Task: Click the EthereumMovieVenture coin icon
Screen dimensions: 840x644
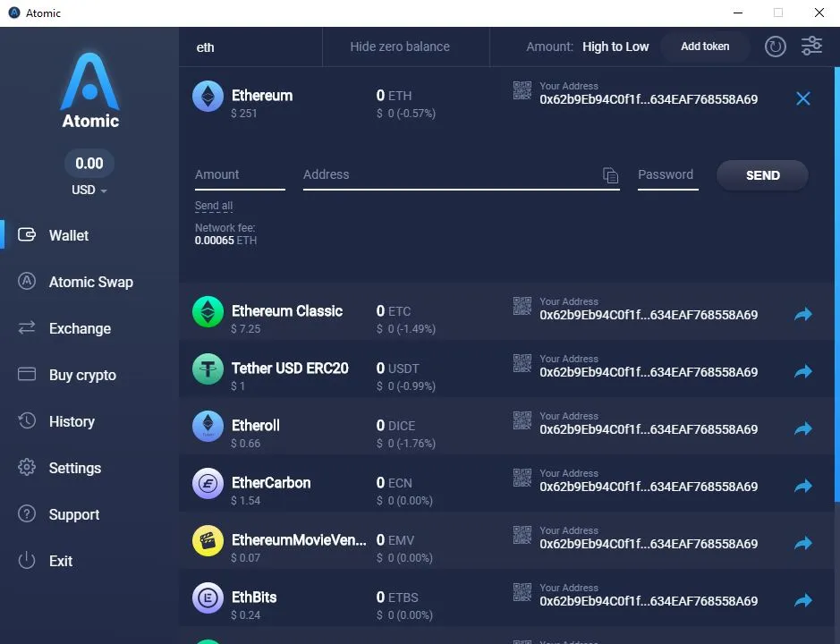Action: coord(208,541)
